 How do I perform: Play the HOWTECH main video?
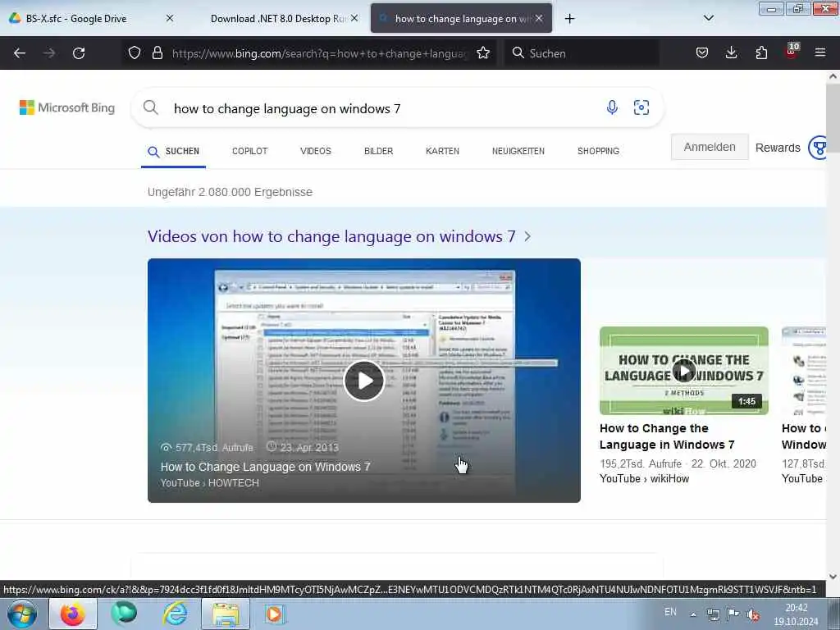click(363, 381)
